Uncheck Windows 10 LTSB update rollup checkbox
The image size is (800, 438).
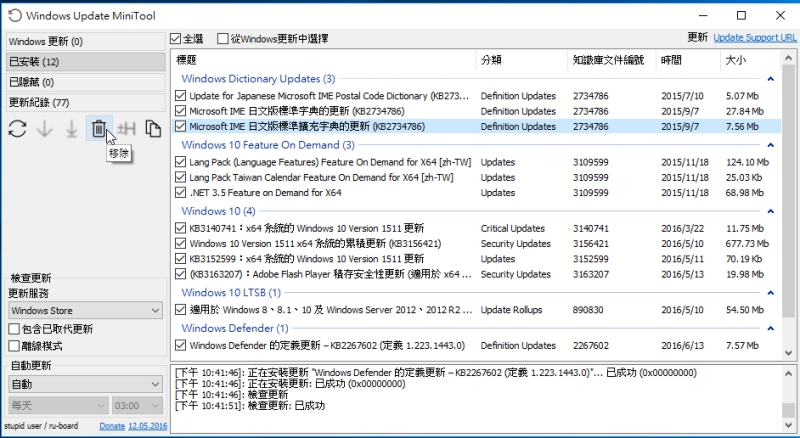pos(180,310)
